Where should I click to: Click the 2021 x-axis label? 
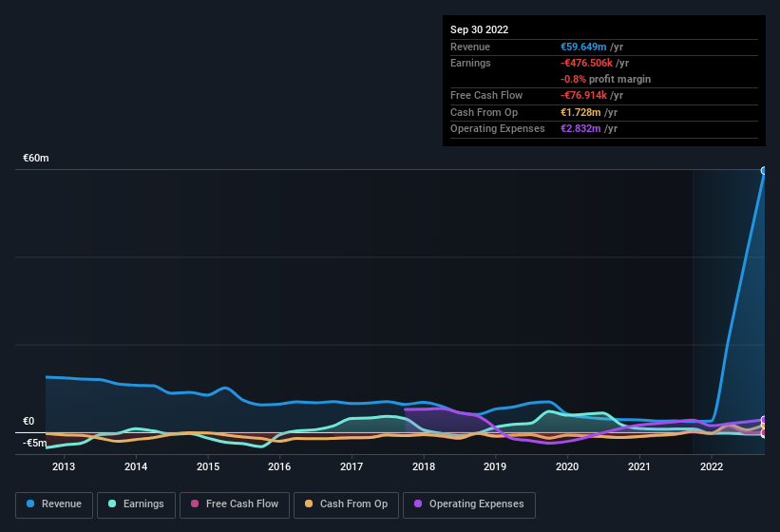[639, 466]
